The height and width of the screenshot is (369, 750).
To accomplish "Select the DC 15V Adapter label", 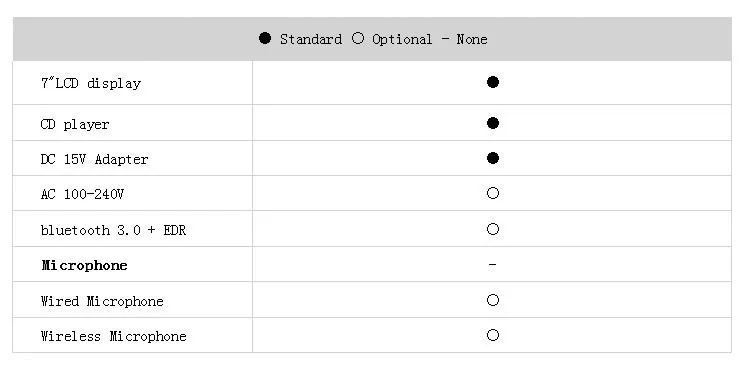I will (94, 159).
